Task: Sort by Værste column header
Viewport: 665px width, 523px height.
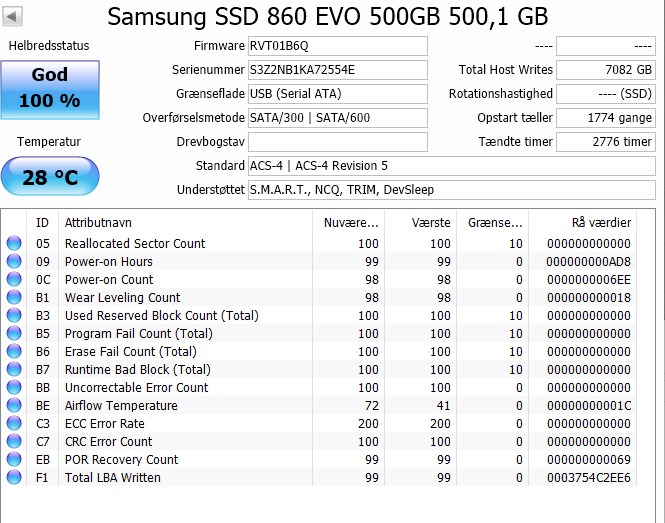Action: click(x=421, y=222)
